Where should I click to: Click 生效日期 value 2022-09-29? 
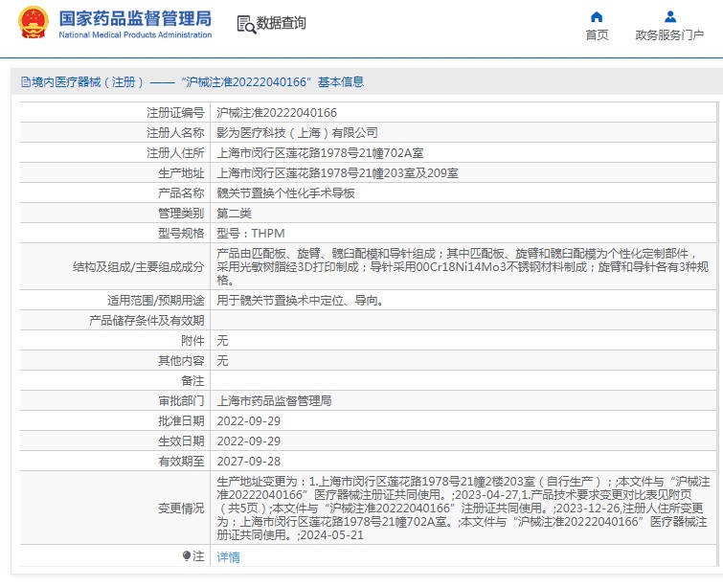[249, 441]
